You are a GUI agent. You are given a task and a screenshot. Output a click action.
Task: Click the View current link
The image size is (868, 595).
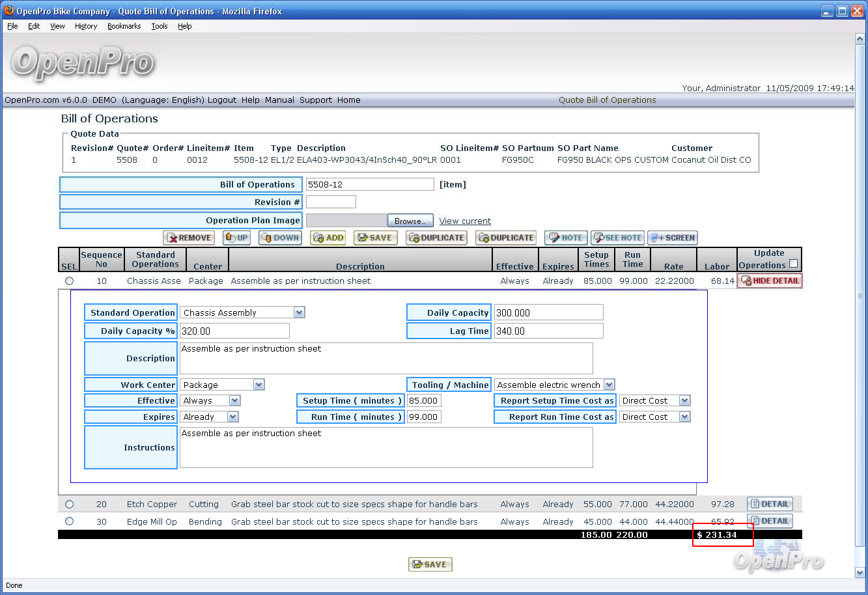[x=465, y=221]
